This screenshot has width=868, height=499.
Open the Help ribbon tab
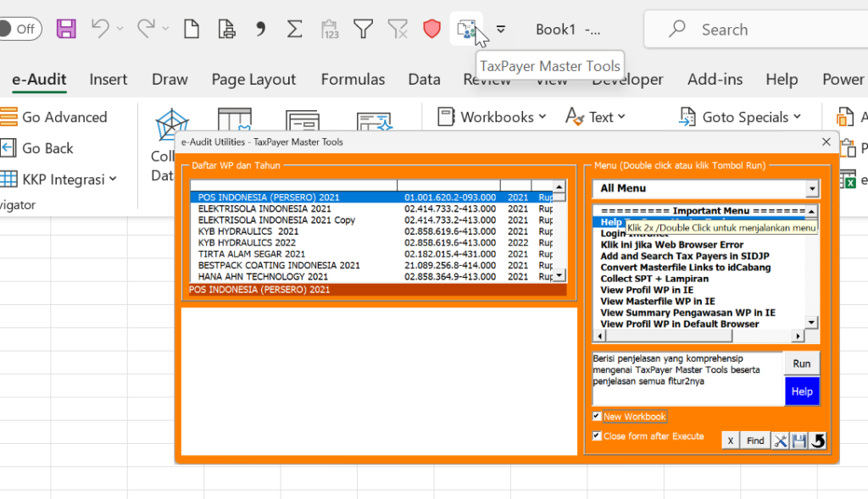[782, 79]
